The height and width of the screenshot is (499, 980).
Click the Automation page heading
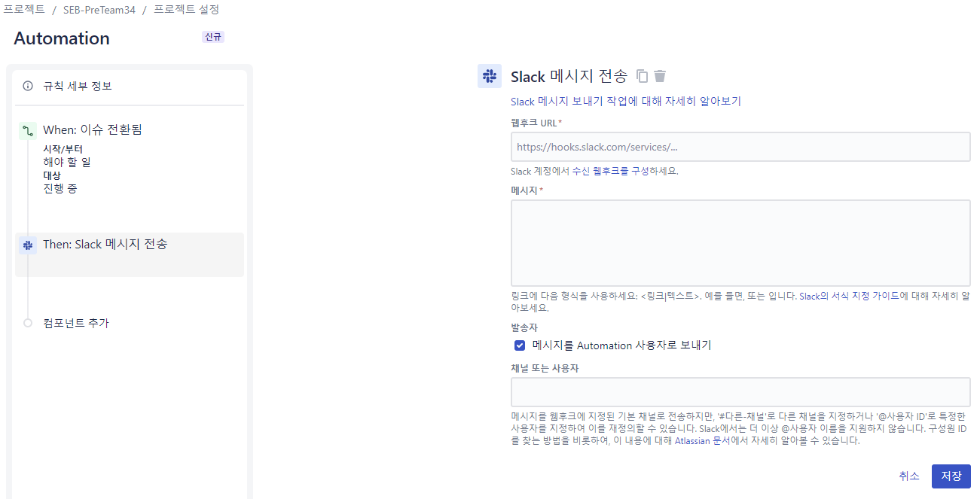(x=62, y=38)
